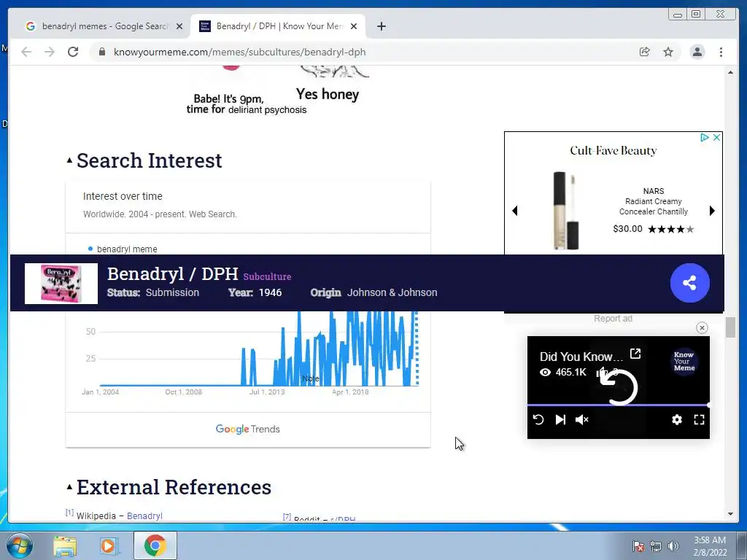The height and width of the screenshot is (560, 747).
Task: Open the Chrome profile menu
Action: coord(697,52)
